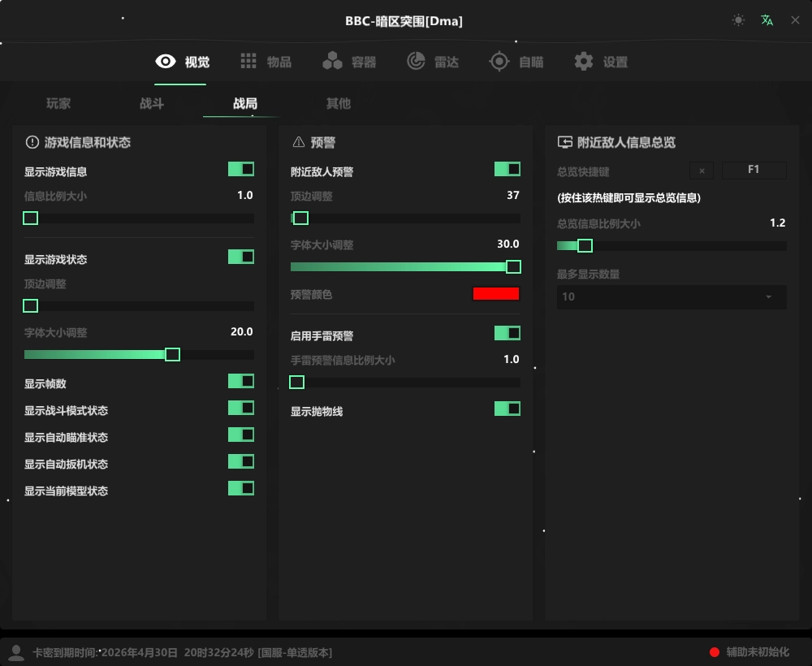Toggle 显示抛物线 switch
Viewport: 812px width, 666px height.
tap(508, 409)
